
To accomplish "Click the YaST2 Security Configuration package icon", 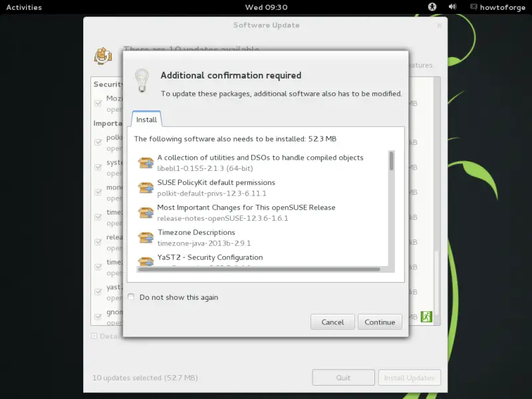I will [x=146, y=261].
